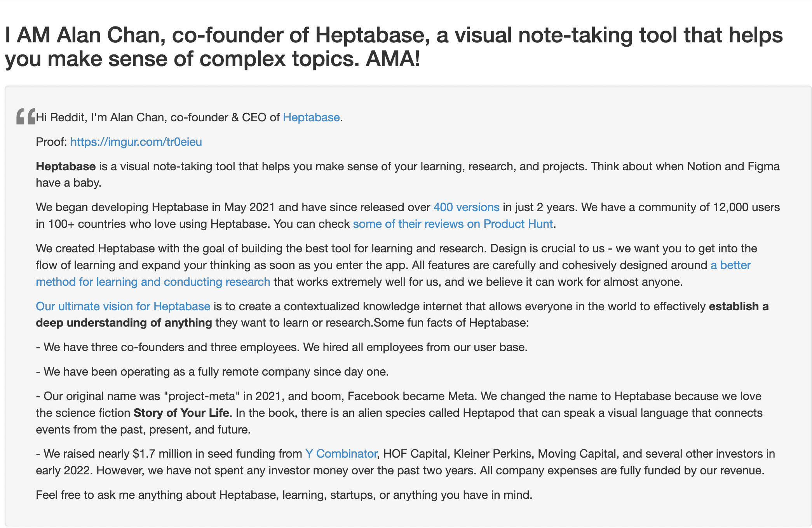Open the Heptabase link in the intro line
Viewport: 812px width, 528px height.
point(311,117)
